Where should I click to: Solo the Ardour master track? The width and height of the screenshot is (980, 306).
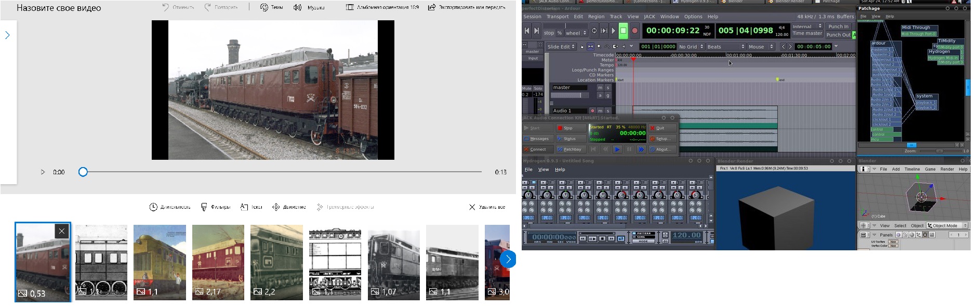[x=608, y=87]
